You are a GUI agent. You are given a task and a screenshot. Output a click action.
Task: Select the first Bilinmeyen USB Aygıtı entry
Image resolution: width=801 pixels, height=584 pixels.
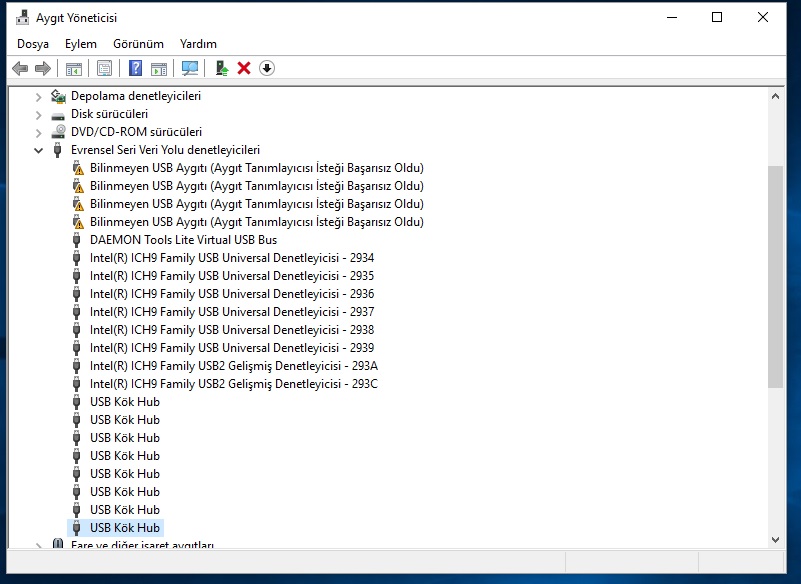pyautogui.click(x=256, y=168)
